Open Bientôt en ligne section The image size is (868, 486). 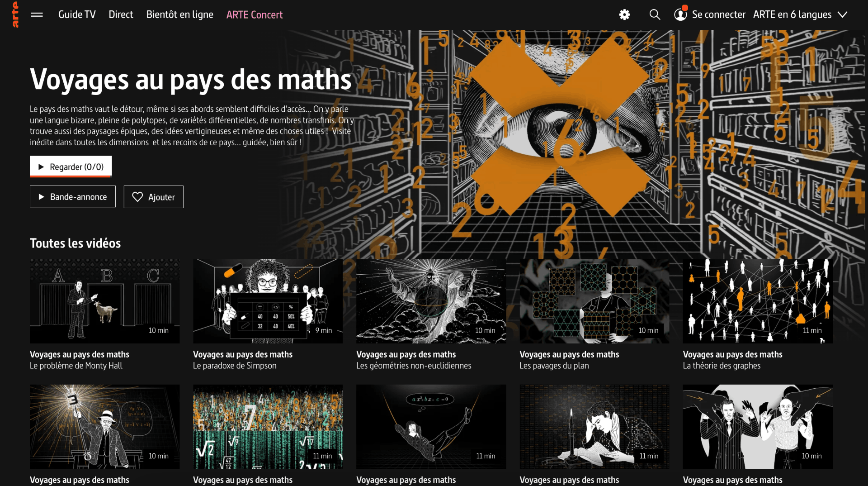(x=179, y=14)
